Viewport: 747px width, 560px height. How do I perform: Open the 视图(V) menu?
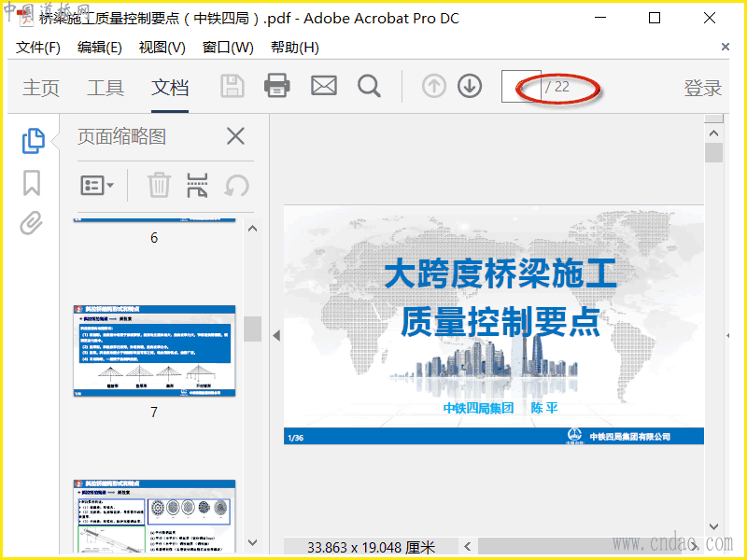pyautogui.click(x=162, y=48)
